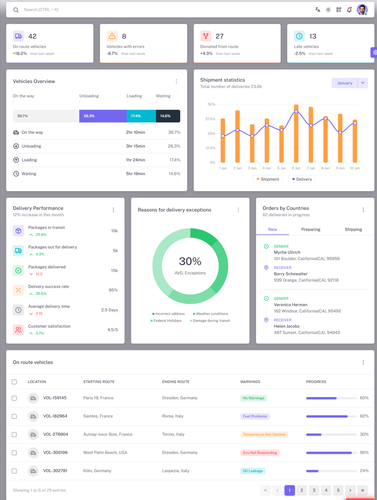Switch to the Shipping tab

point(353,229)
